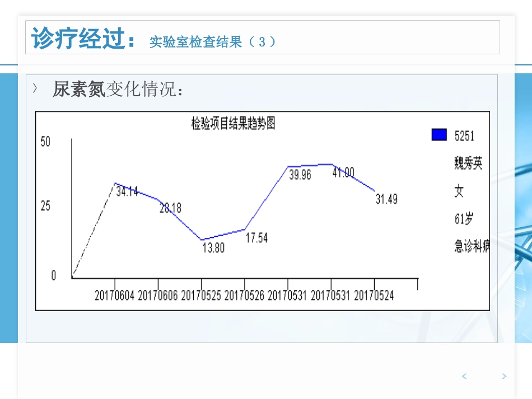Select the slide title 诊疗经过
Screen dimensions: 532x399
pyautogui.click(x=83, y=38)
